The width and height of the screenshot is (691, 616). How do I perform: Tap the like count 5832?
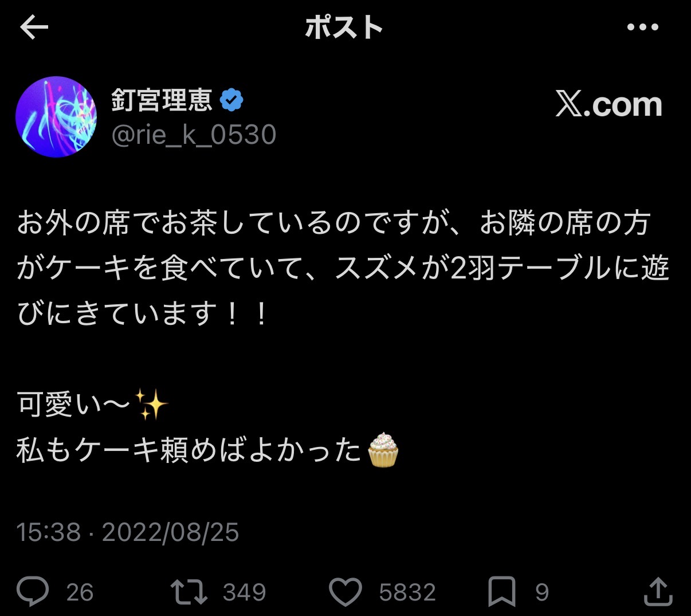coord(407,593)
